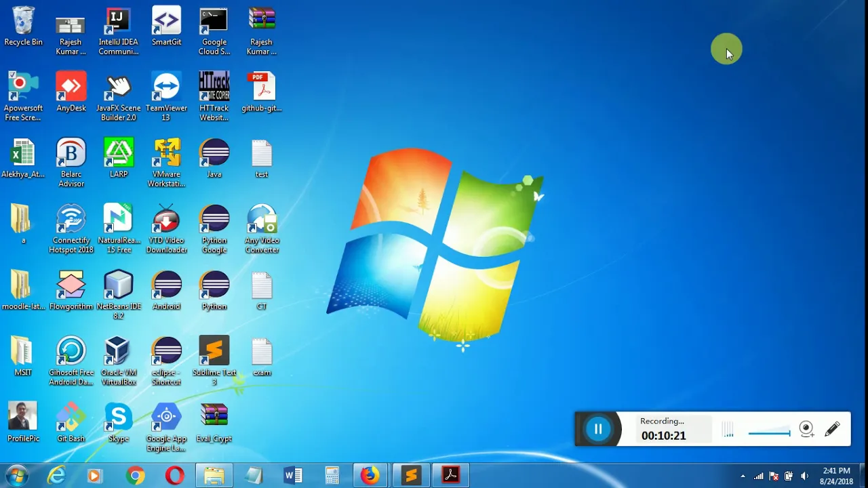Viewport: 868px width, 488px height.
Task: Switch to Firefox in the taskbar
Action: (371, 476)
